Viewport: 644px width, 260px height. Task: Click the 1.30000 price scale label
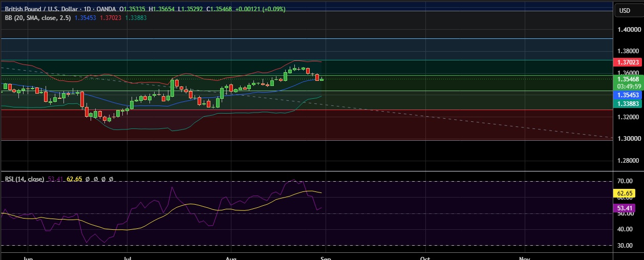tap(628, 139)
